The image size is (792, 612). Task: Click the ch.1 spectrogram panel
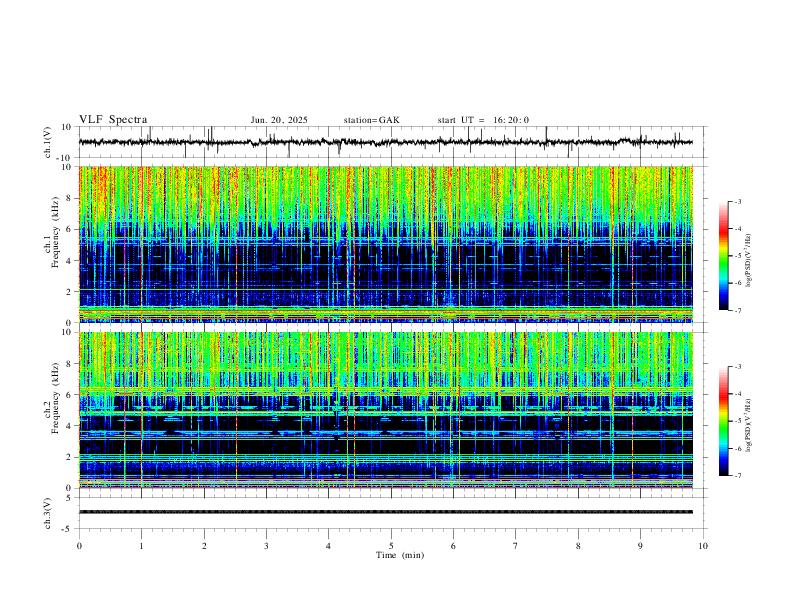[386, 244]
